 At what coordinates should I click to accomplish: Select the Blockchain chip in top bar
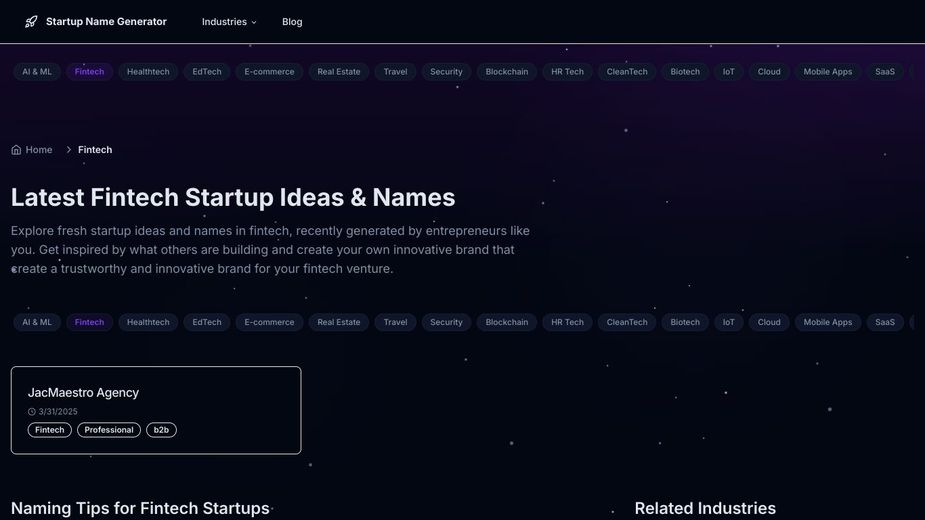(x=507, y=72)
